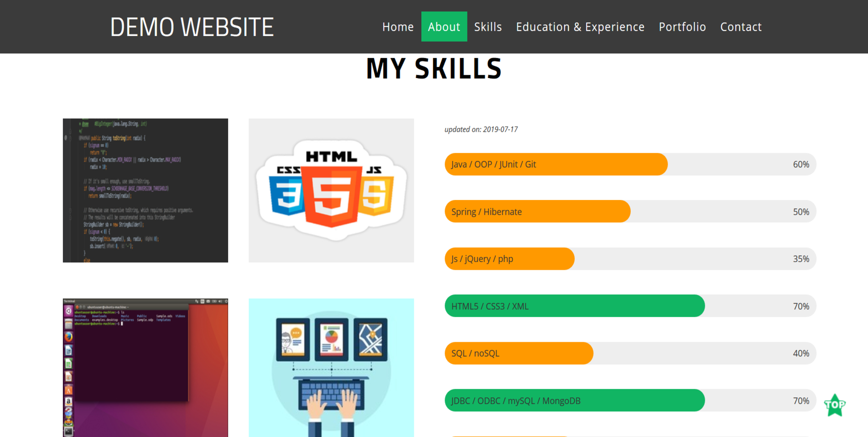Screen dimensions: 868x437
Task: Select the About navigation tab
Action: pyautogui.click(x=444, y=27)
